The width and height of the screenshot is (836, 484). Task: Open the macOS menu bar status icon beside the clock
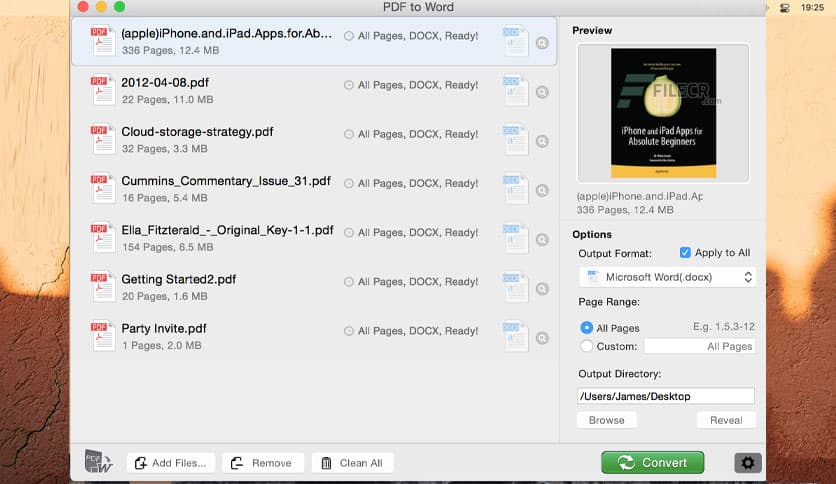click(784, 7)
